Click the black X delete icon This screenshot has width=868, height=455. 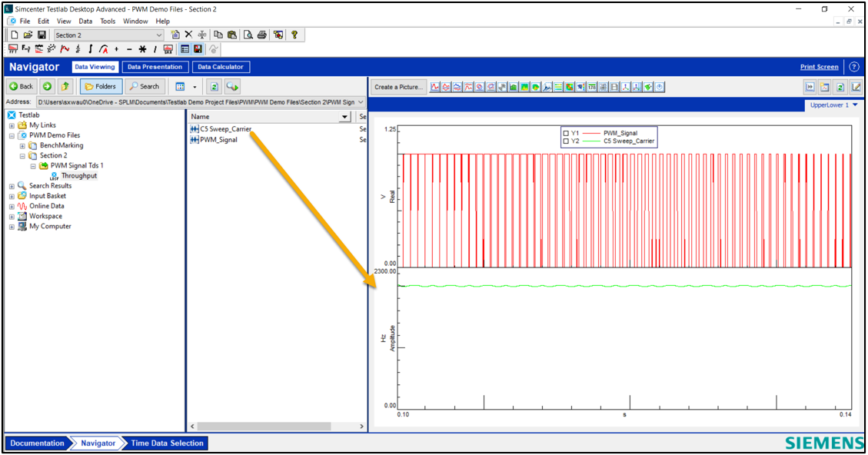point(189,35)
